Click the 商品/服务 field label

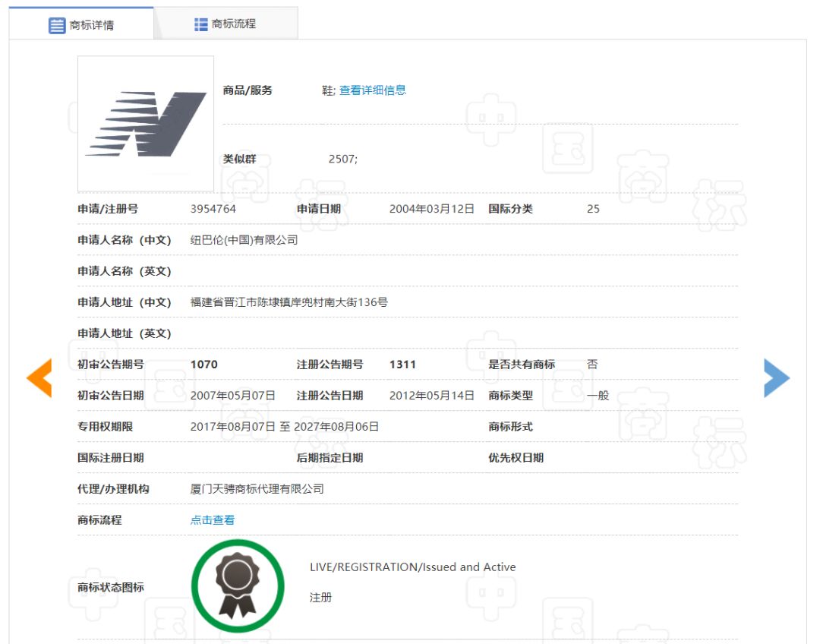[x=248, y=90]
